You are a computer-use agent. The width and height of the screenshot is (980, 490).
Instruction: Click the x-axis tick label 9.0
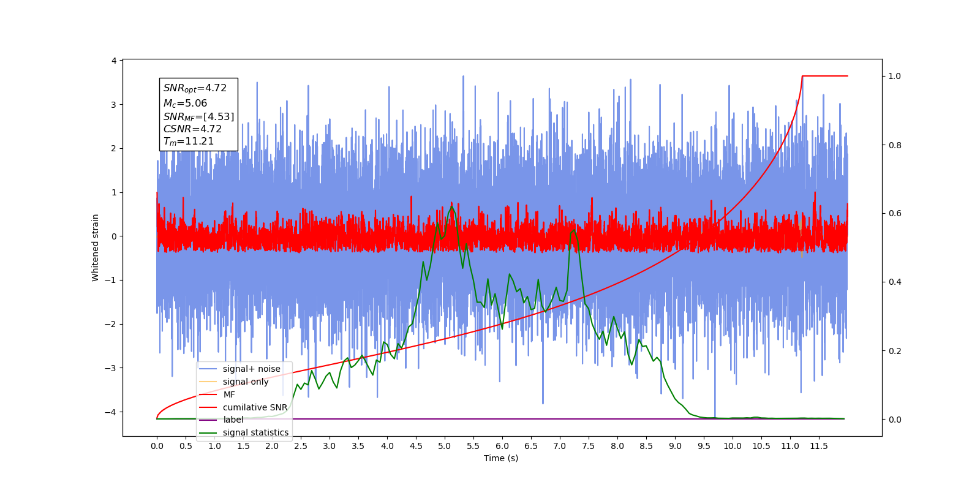click(675, 446)
